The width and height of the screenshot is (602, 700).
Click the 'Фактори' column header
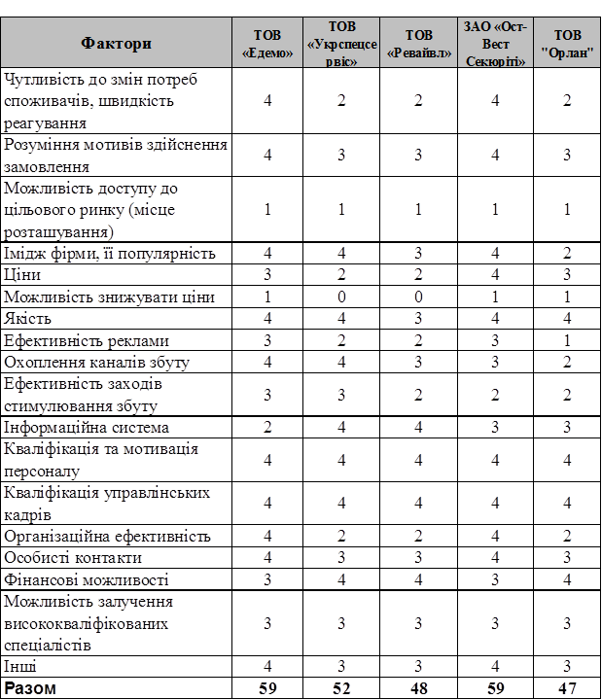pyautogui.click(x=116, y=43)
